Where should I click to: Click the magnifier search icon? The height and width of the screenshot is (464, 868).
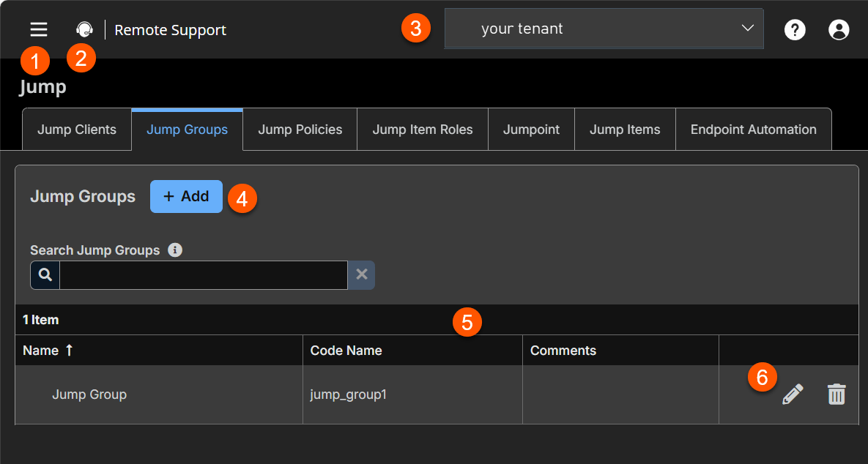pos(45,275)
